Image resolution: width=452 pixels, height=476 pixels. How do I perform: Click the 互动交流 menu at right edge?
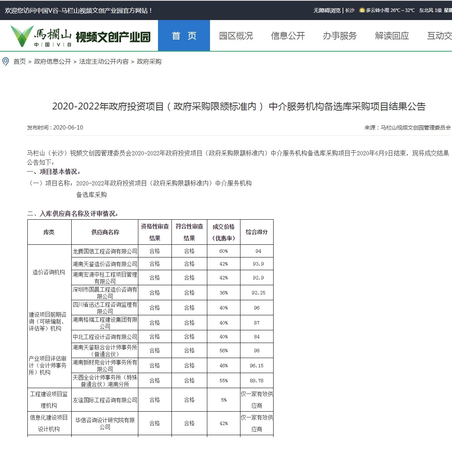pyautogui.click(x=439, y=36)
